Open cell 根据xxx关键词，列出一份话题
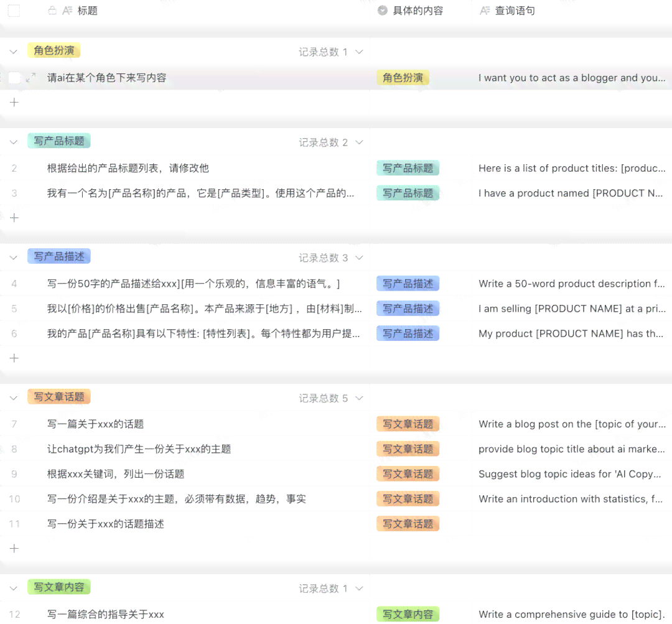This screenshot has width=672, height=624. click(116, 474)
